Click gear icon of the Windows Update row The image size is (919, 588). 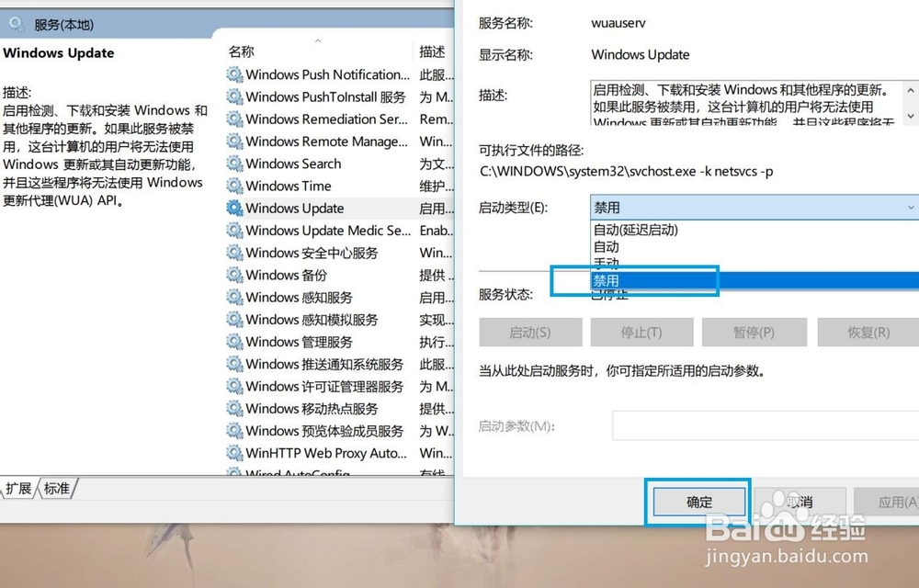pos(235,208)
